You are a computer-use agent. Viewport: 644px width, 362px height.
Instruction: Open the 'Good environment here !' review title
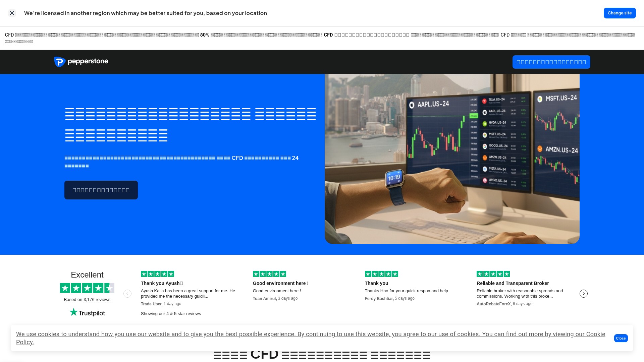(280, 283)
